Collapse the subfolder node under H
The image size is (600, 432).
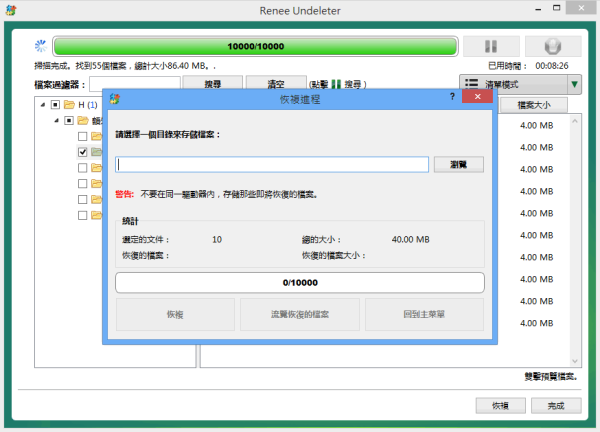click(x=56, y=121)
